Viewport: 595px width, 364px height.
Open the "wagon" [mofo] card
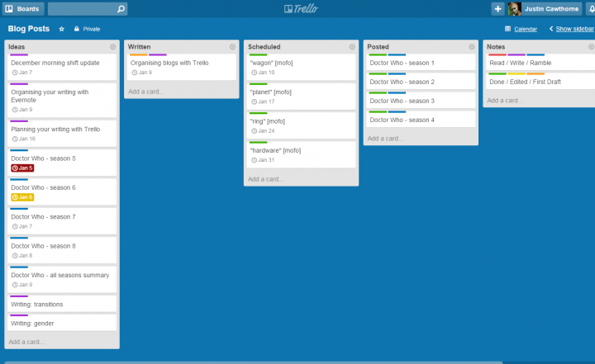pyautogui.click(x=302, y=67)
